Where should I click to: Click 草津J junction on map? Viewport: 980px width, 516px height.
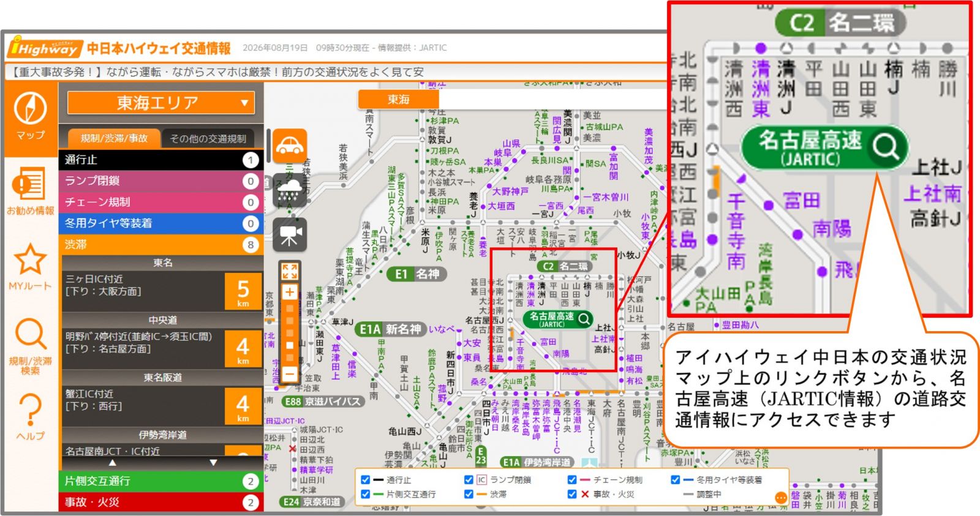(x=342, y=322)
